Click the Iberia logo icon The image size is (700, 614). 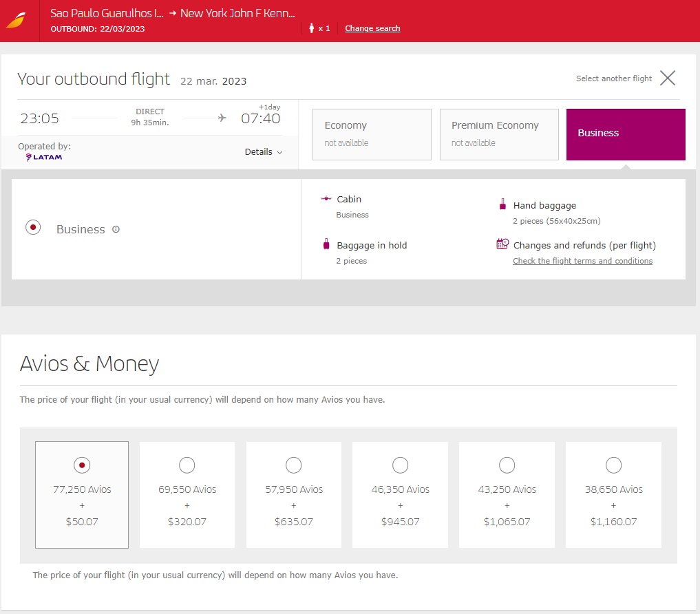pos(16,20)
